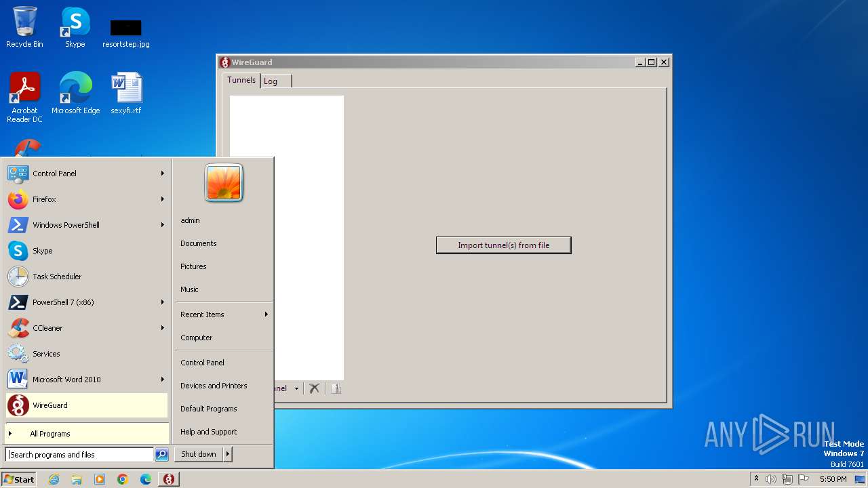The height and width of the screenshot is (488, 868).
Task: Open Windows PowerShell from the Start menu
Action: (x=86, y=225)
